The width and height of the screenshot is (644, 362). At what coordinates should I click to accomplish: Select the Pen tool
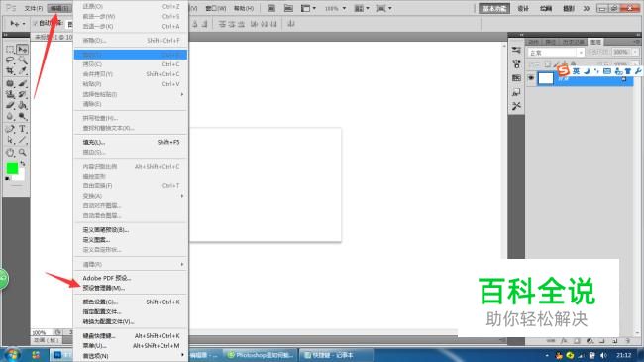point(10,129)
